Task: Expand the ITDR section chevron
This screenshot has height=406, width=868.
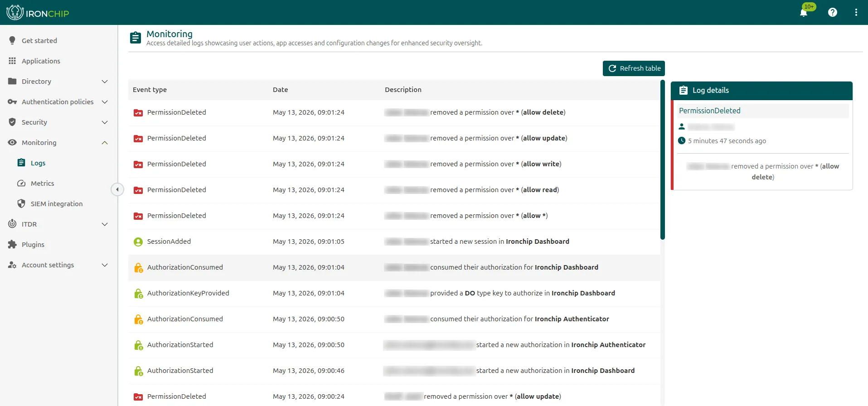Action: click(105, 224)
